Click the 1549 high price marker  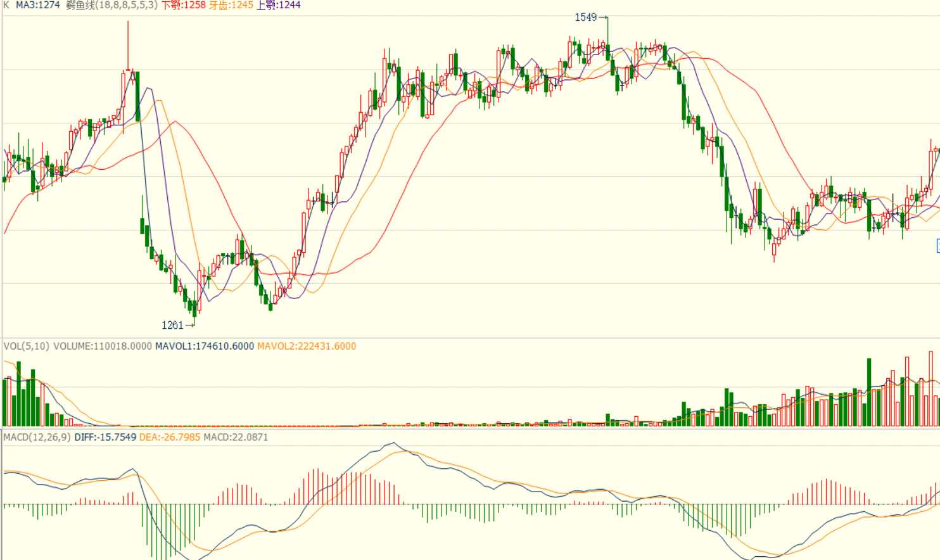pos(586,17)
